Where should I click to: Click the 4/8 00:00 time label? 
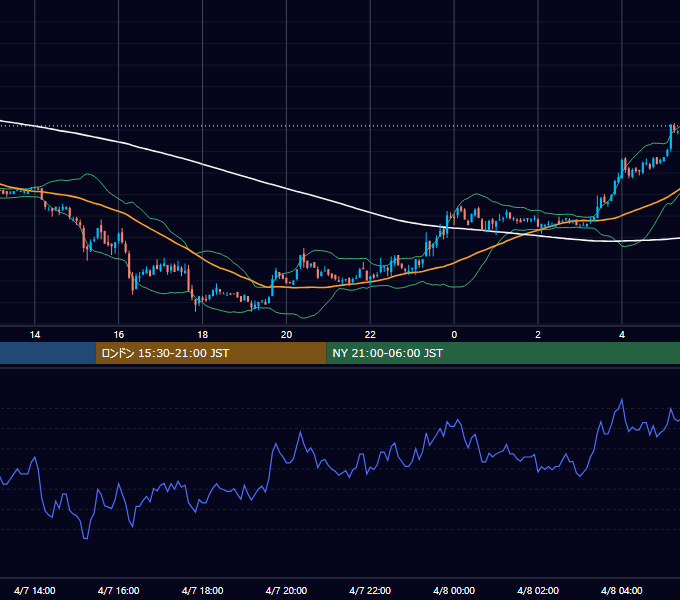coord(454,590)
